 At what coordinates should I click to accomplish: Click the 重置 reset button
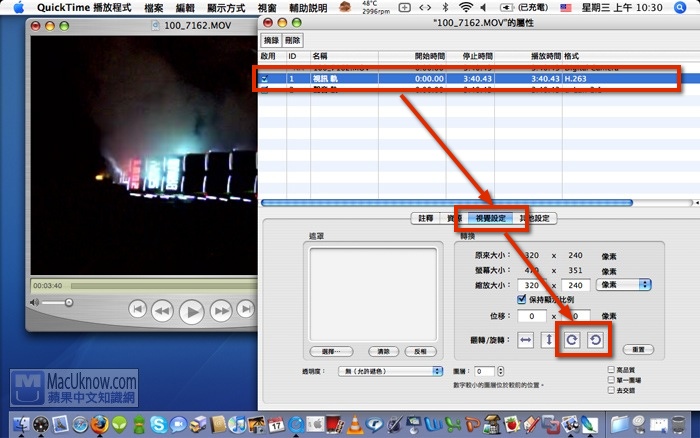(x=638, y=350)
